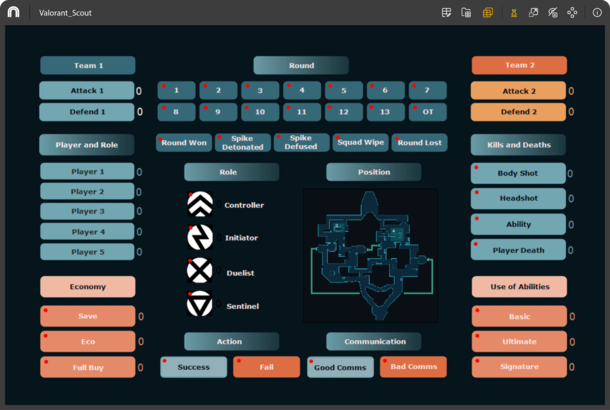Choose Player 2

87,192
